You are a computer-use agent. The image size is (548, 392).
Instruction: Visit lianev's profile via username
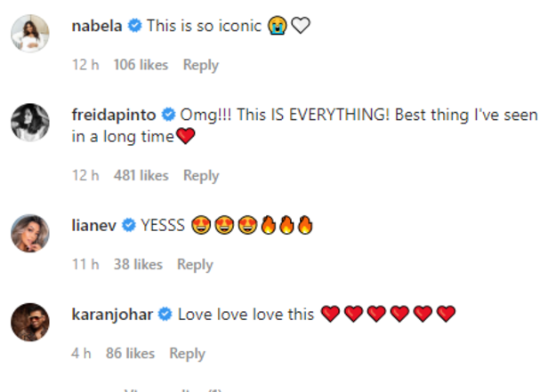point(93,226)
